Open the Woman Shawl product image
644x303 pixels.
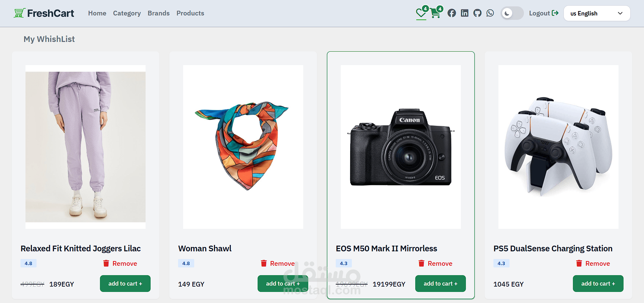pos(243,147)
